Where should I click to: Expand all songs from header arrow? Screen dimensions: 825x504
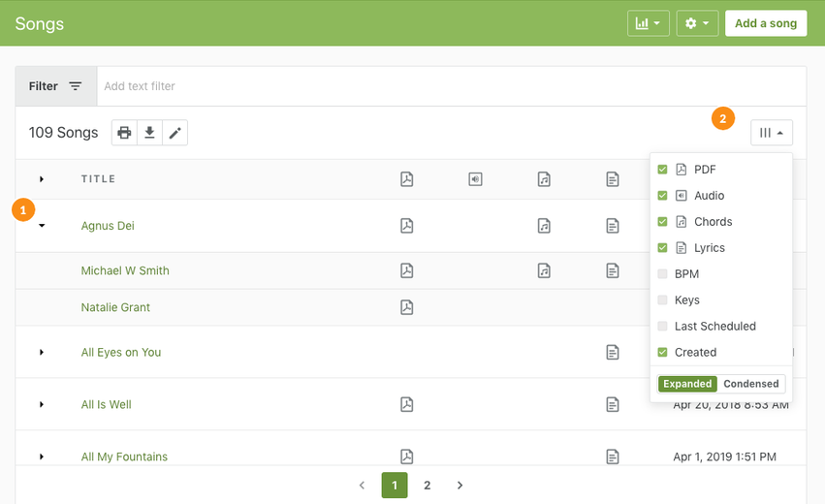pyautogui.click(x=41, y=179)
